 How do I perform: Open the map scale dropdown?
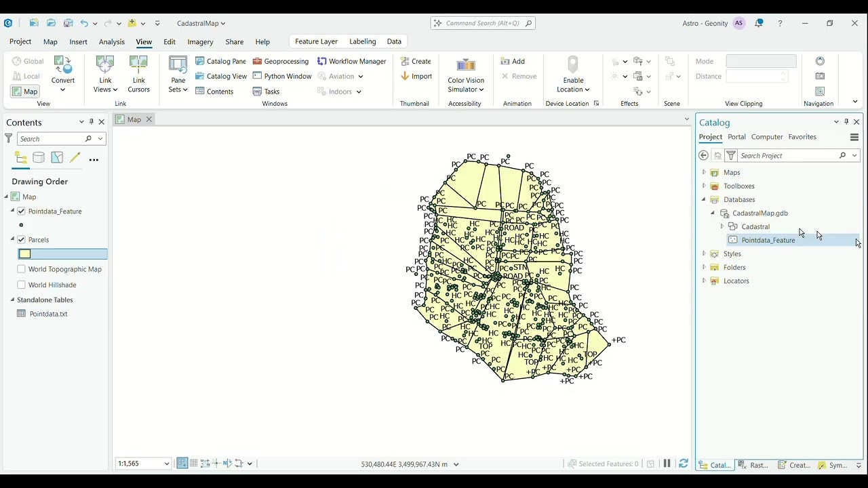click(x=167, y=464)
